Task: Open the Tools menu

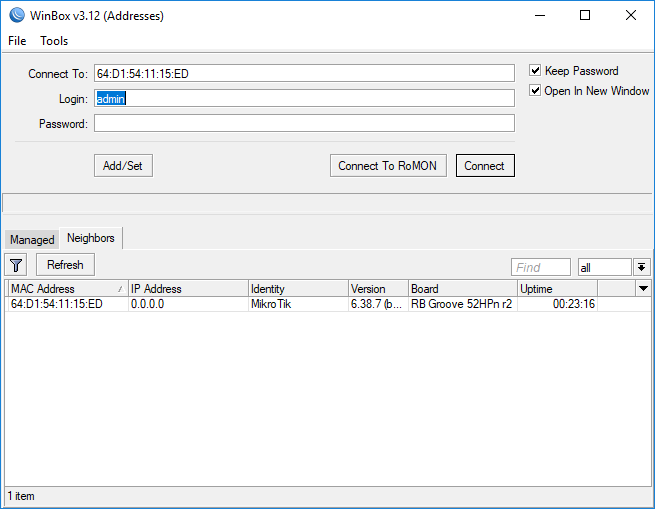Action: click(54, 41)
